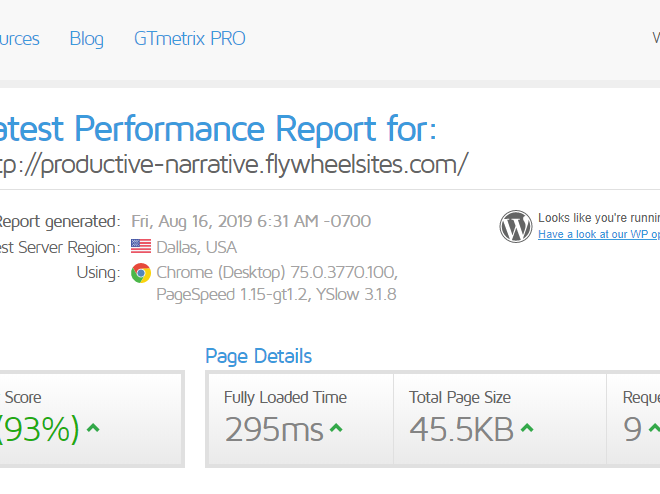Click the 'Total Page Size' label

pyautogui.click(x=460, y=398)
